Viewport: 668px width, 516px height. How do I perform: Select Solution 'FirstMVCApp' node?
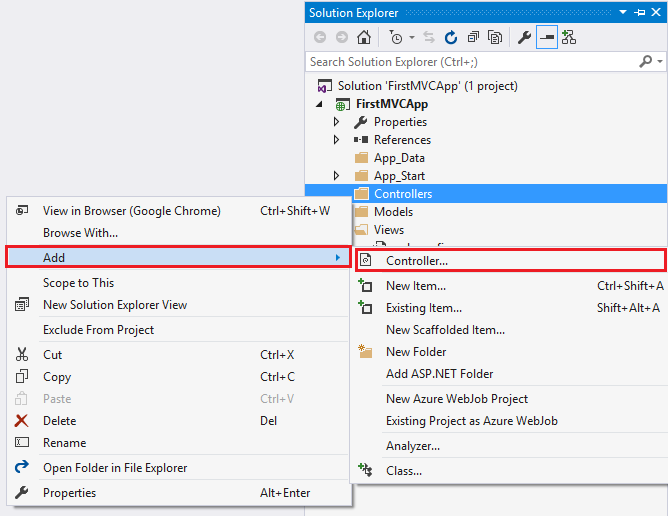427,86
